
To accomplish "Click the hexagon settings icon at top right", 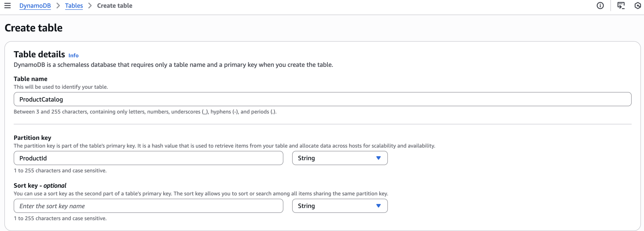I will coord(638,5).
